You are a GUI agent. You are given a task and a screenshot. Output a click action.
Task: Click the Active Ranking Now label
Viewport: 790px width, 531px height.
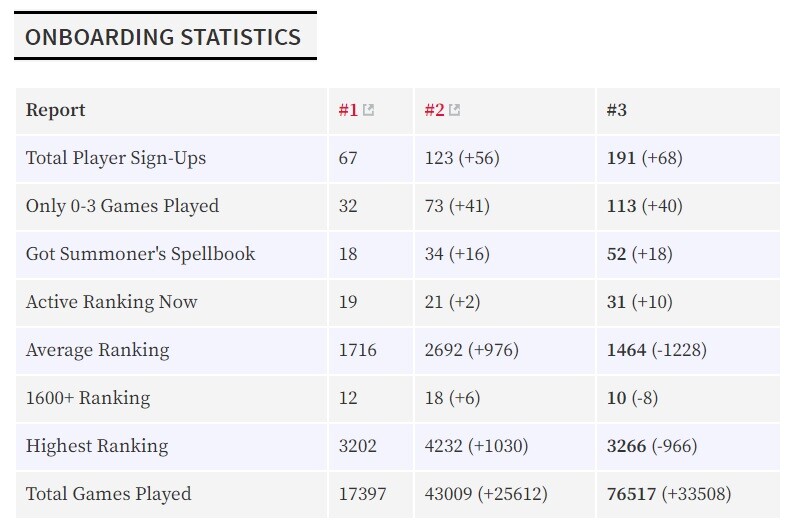(111, 302)
